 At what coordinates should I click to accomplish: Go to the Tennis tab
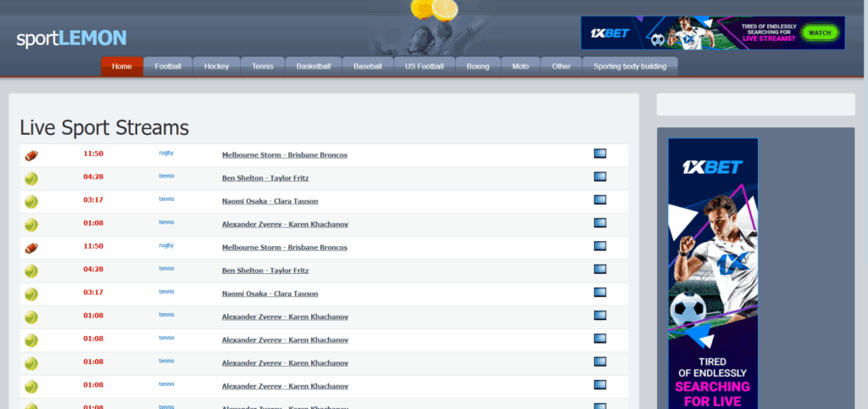(263, 66)
